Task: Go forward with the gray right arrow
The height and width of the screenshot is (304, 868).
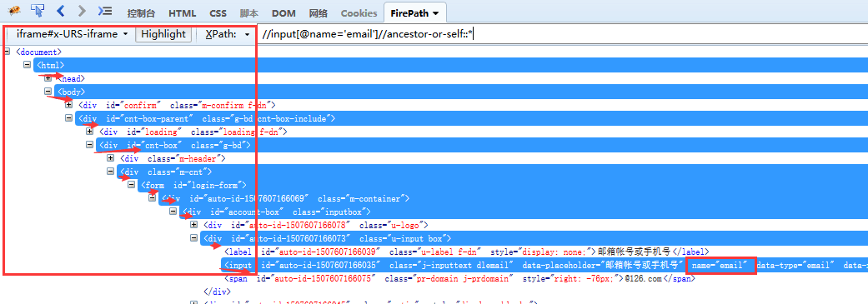Action: click(x=82, y=10)
